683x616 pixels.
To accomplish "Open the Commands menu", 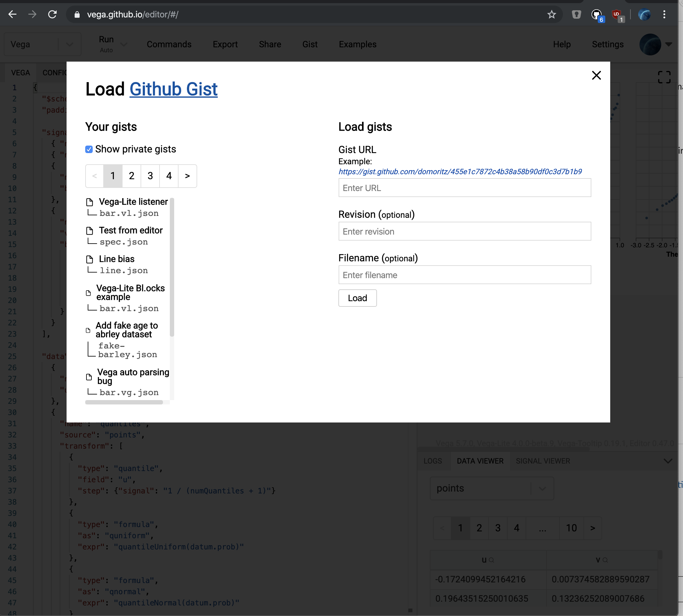I will point(169,44).
